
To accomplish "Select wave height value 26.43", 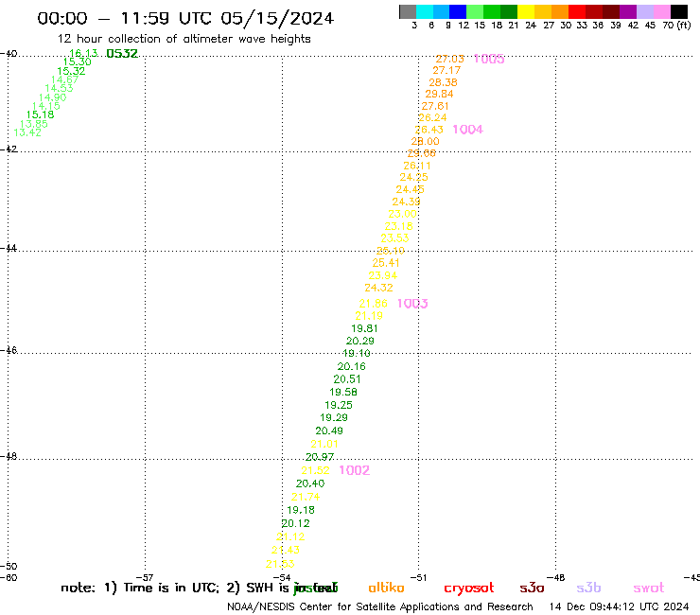I will point(429,130).
